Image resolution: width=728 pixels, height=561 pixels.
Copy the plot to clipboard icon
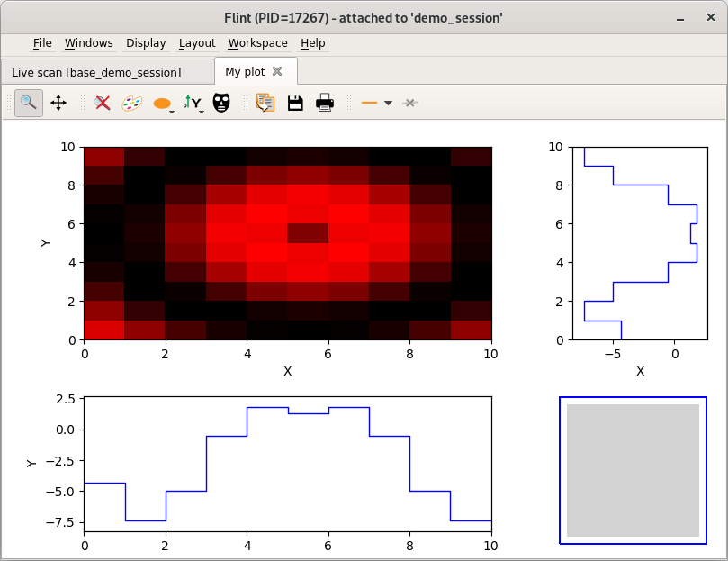pyautogui.click(x=265, y=103)
